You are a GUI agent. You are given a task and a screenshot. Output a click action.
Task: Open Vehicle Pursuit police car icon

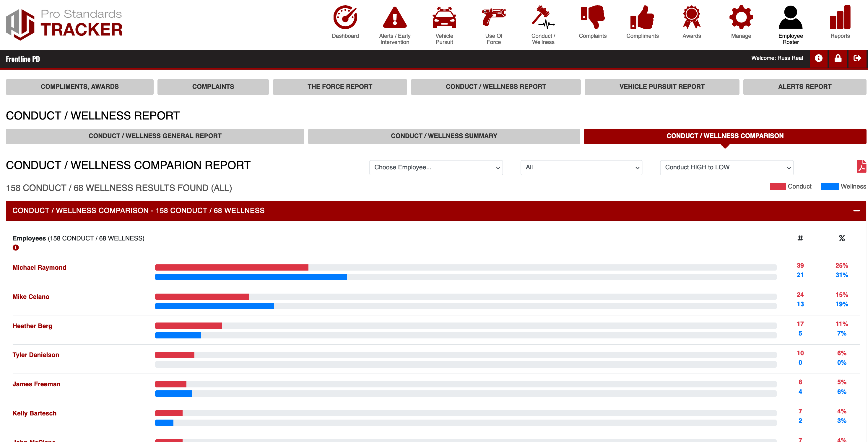(x=444, y=17)
